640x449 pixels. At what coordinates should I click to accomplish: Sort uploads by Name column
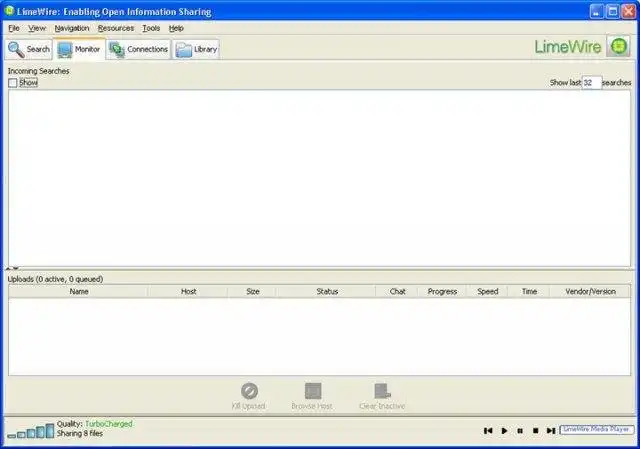point(79,291)
